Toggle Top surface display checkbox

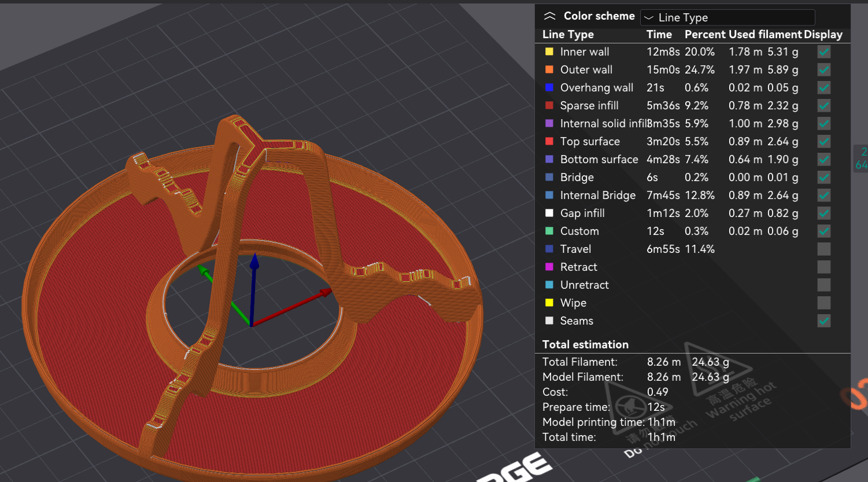824,142
